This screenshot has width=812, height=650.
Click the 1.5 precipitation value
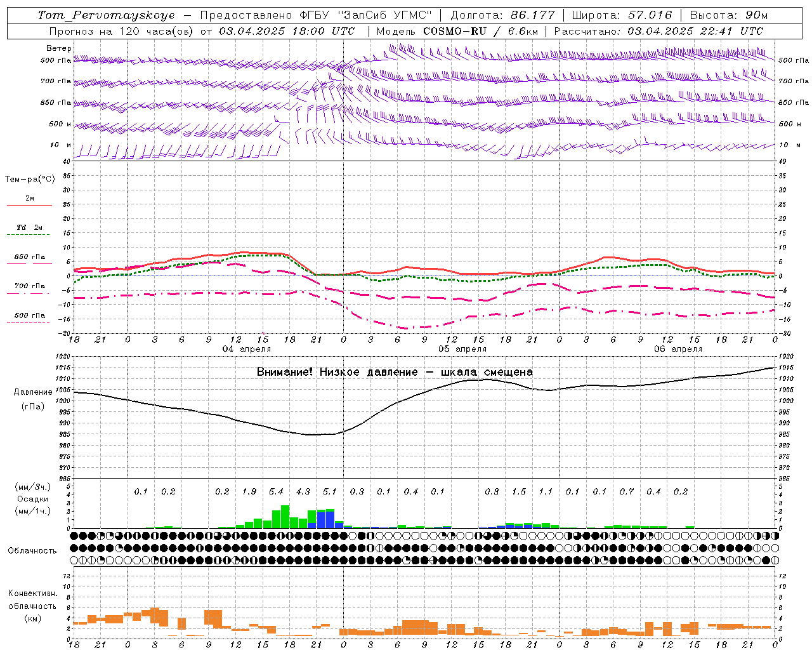[x=519, y=492]
